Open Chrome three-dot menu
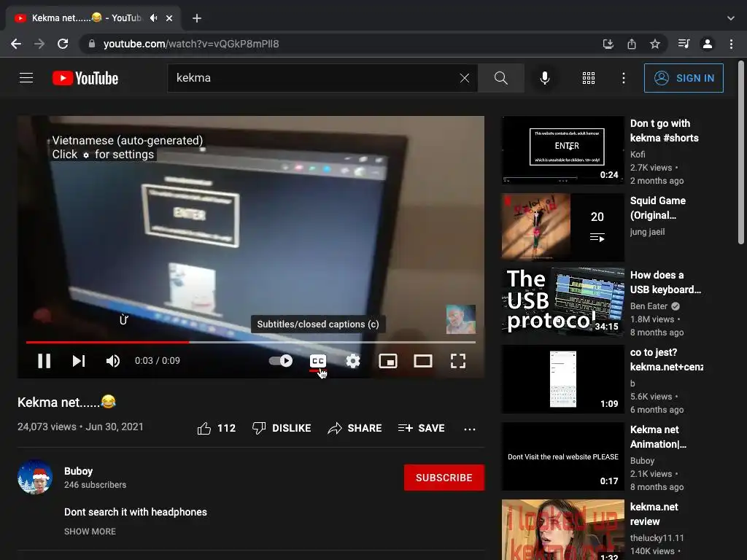 point(731,44)
